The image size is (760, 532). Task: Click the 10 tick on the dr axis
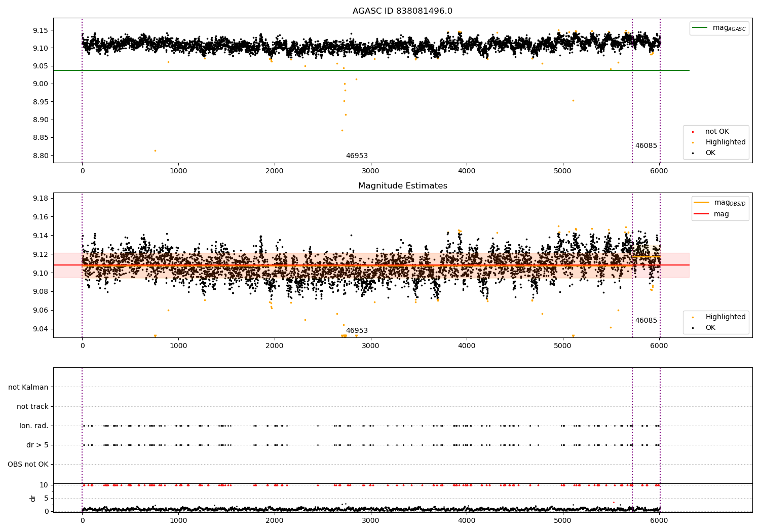click(x=44, y=485)
